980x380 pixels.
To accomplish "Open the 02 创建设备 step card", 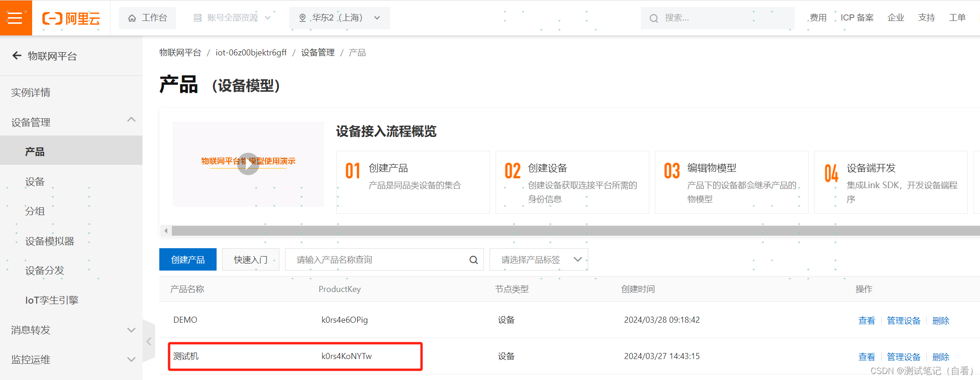I will pyautogui.click(x=572, y=182).
